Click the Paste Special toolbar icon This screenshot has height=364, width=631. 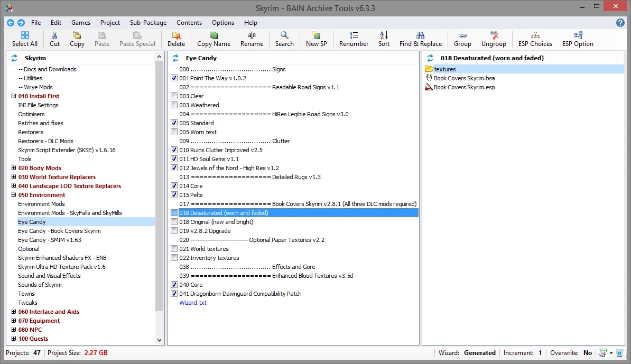(x=137, y=35)
